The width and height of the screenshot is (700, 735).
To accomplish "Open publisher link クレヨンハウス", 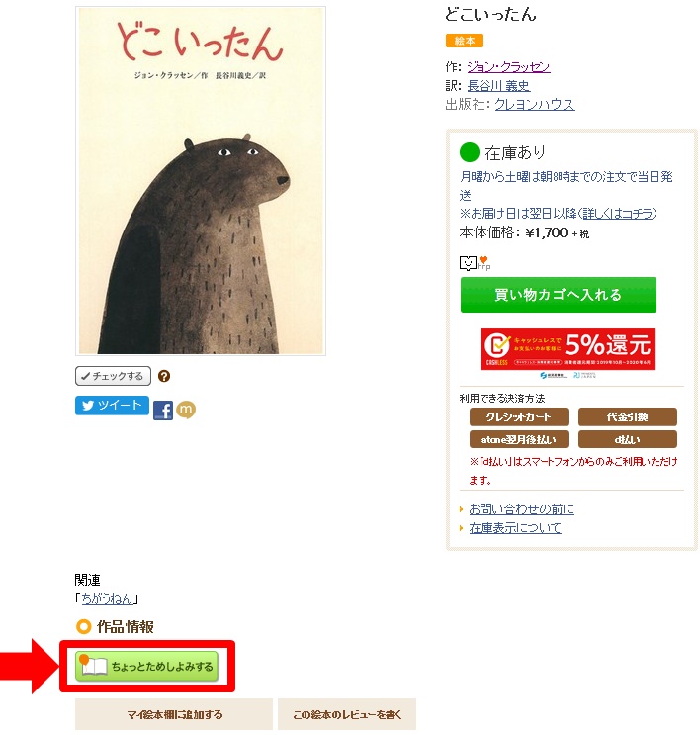I will [x=535, y=104].
